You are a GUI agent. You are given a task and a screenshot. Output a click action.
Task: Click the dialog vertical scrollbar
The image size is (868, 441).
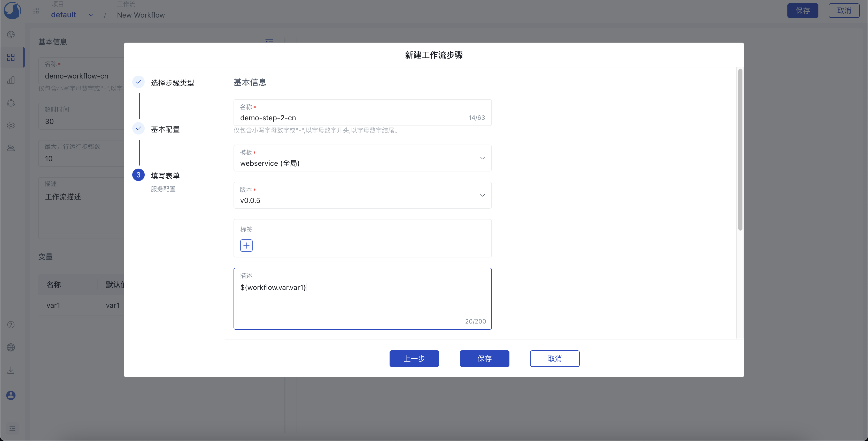point(740,149)
